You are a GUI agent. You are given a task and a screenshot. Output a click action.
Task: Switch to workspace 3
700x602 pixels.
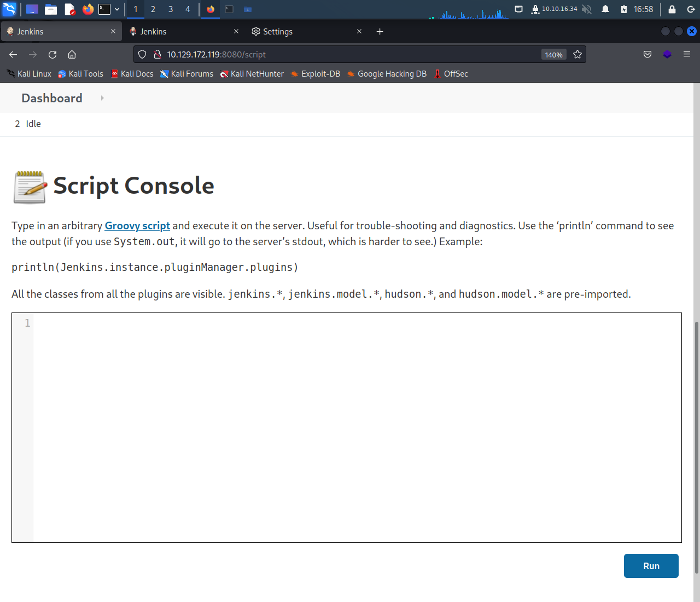[171, 9]
